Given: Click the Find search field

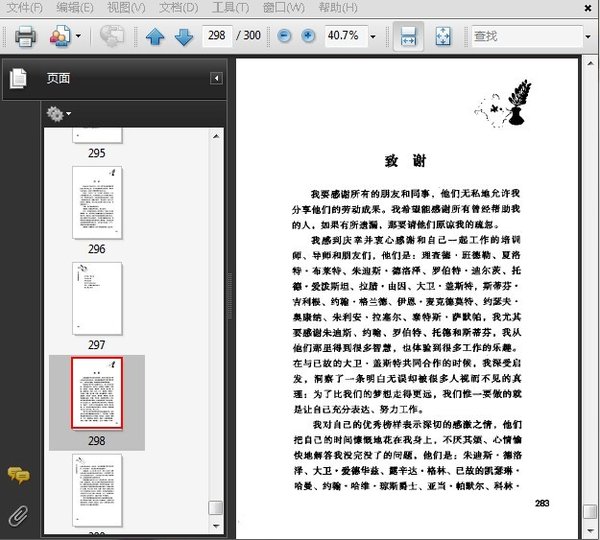Looking at the screenshot, I should [x=527, y=36].
